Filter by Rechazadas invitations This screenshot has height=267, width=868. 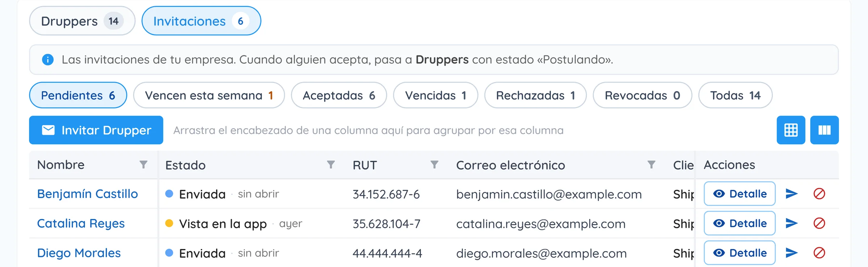[535, 95]
